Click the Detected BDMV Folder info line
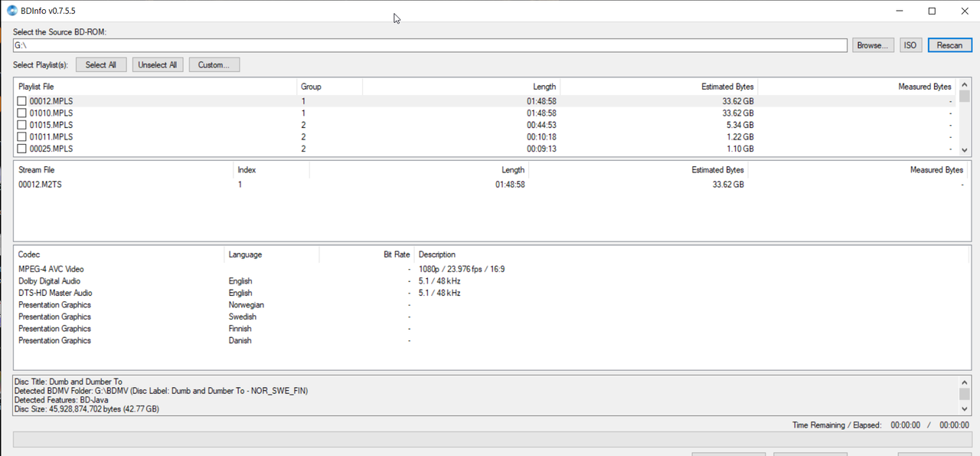The image size is (980, 456). click(161, 391)
